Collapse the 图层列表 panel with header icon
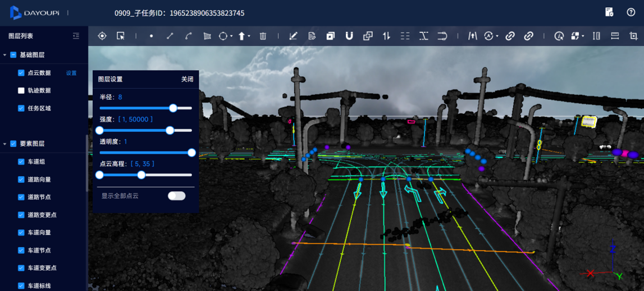The width and height of the screenshot is (644, 291). pyautogui.click(x=76, y=36)
